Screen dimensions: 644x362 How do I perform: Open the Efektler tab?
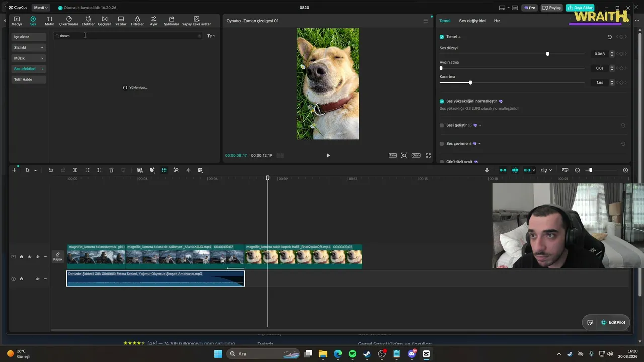[88, 21]
